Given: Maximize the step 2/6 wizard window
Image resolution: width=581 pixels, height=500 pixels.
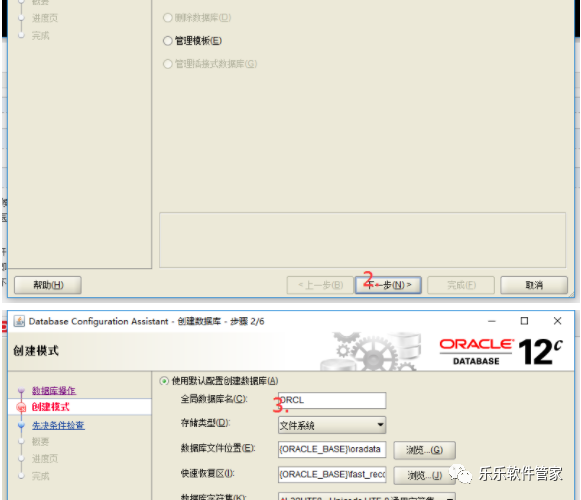Looking at the screenshot, I should pyautogui.click(x=524, y=321).
